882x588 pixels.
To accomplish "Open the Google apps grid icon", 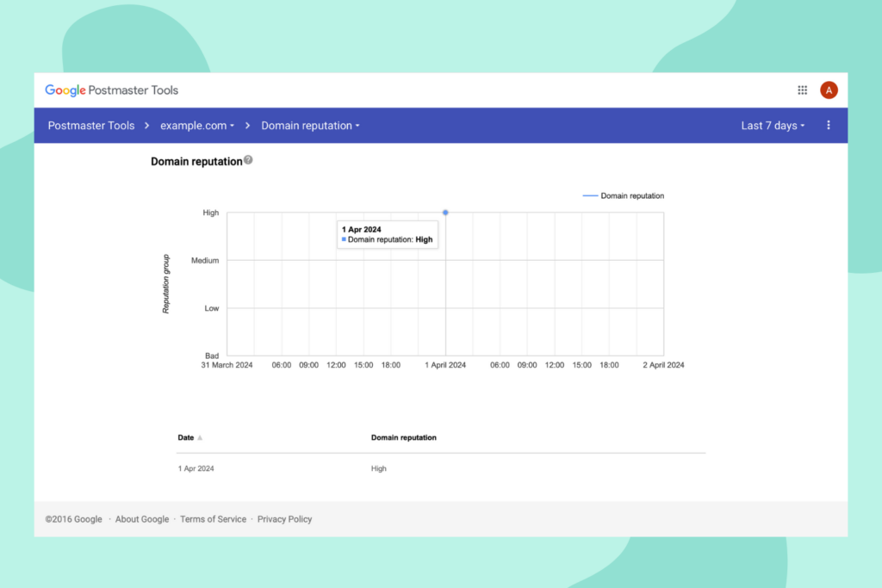I will point(802,90).
